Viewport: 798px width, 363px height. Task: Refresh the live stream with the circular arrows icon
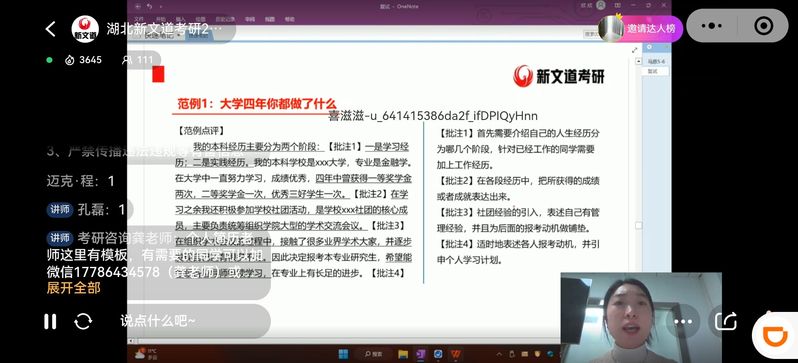[x=83, y=321]
